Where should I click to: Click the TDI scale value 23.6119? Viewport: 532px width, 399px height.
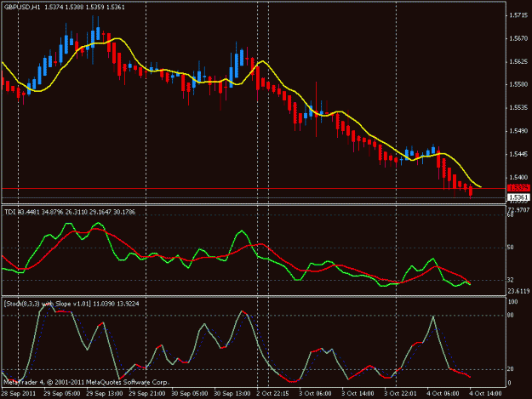coord(518,291)
